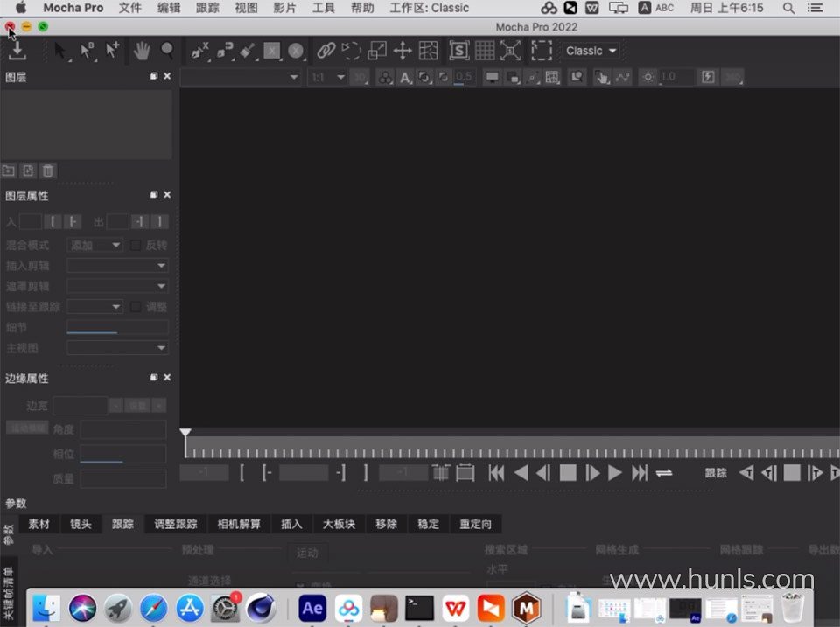Open the Classic workspace dropdown
Screen dimensions: 840x627
click(x=591, y=51)
